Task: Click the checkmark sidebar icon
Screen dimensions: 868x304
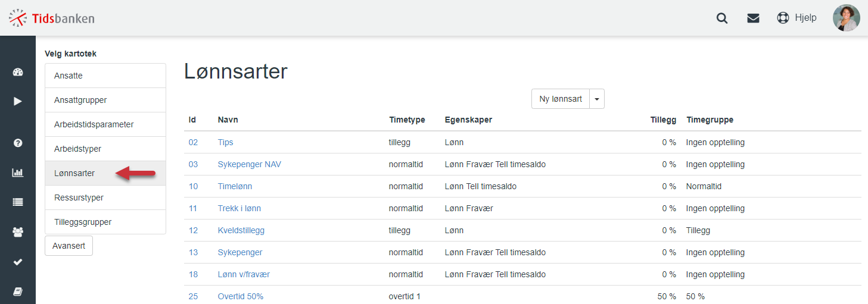Action: [x=17, y=262]
